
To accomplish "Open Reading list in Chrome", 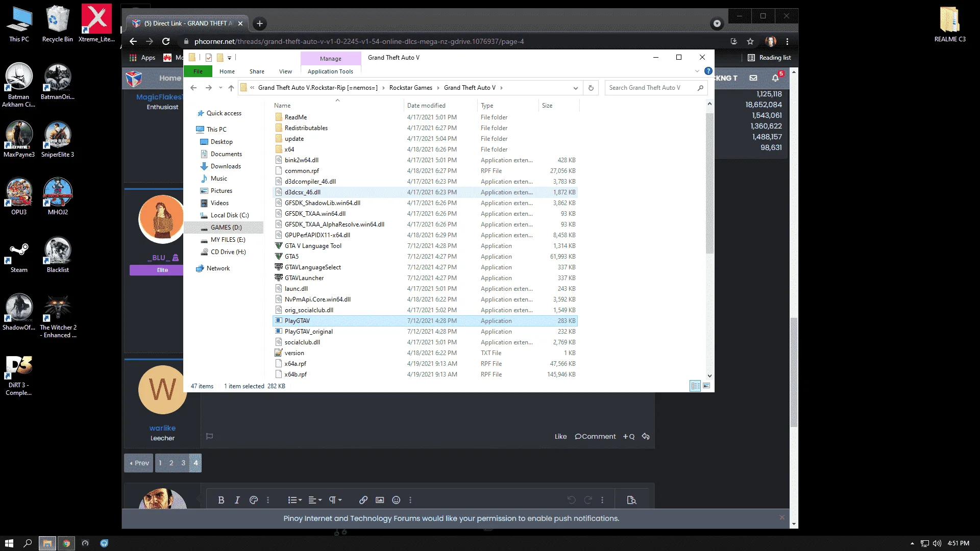I will coord(769,58).
